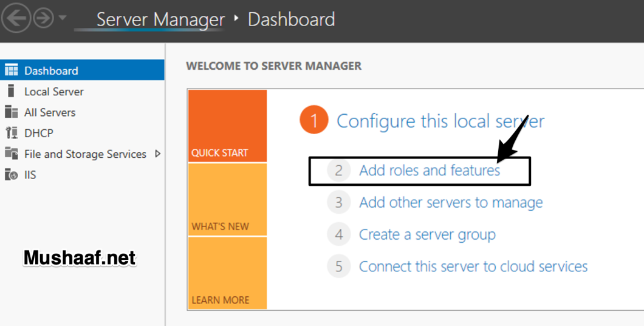Expand the File and Storage Services arrow
The width and height of the screenshot is (644, 326).
(x=157, y=154)
